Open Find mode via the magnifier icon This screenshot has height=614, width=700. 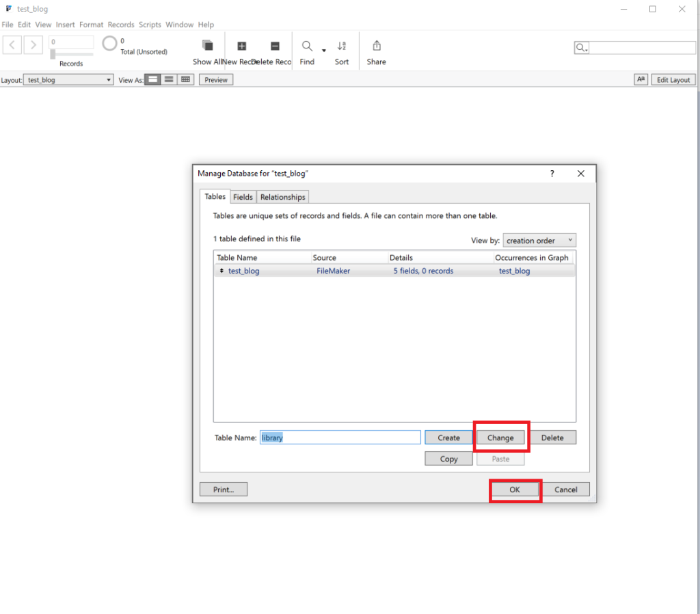[306, 46]
